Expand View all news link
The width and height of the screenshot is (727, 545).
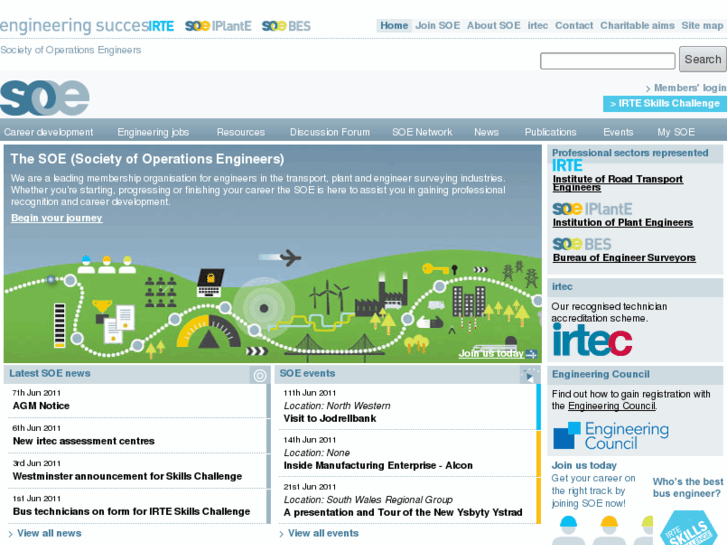tap(49, 533)
